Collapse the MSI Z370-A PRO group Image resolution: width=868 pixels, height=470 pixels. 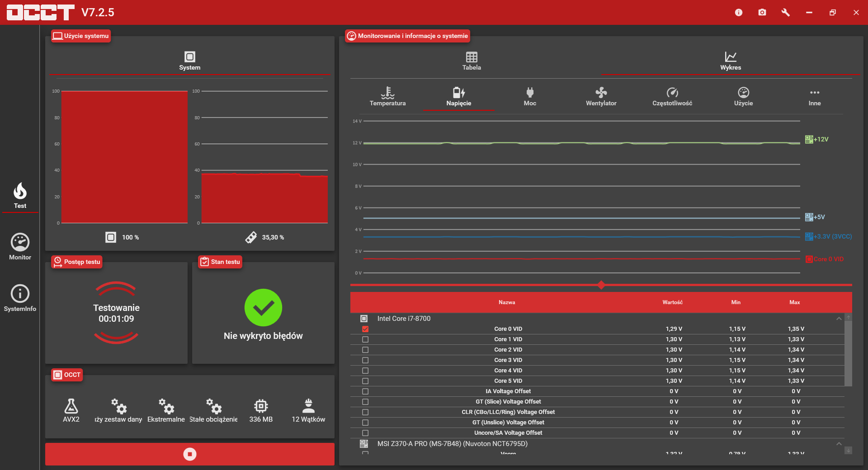point(839,444)
